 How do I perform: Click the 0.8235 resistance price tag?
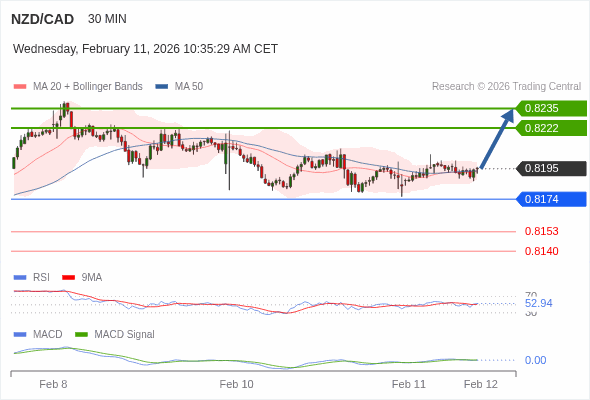tap(551, 108)
